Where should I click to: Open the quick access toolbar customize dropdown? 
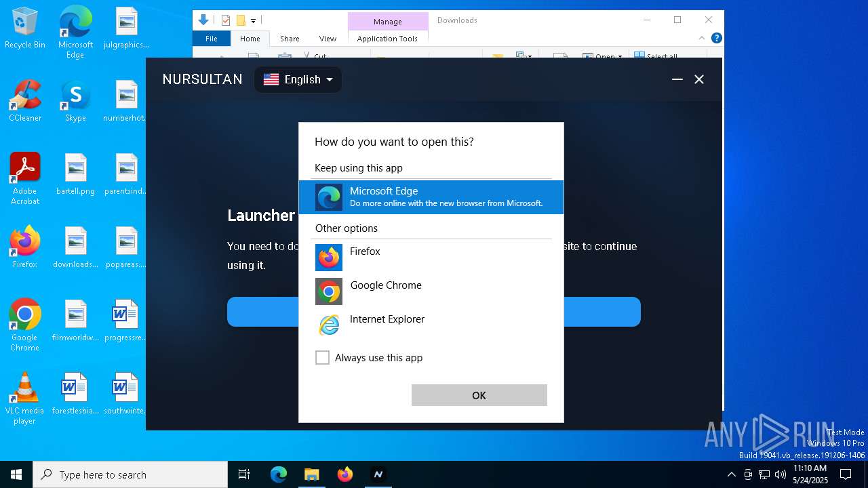coord(253,20)
